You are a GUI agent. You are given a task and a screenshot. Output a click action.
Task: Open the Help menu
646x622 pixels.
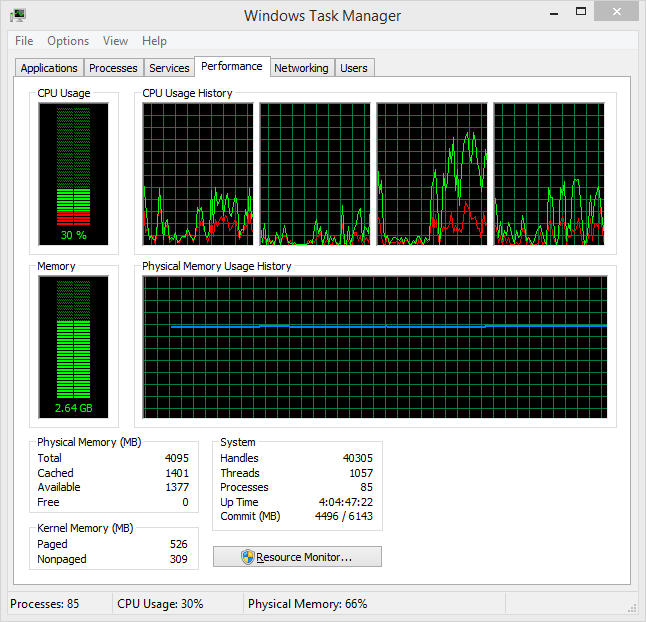coord(154,41)
